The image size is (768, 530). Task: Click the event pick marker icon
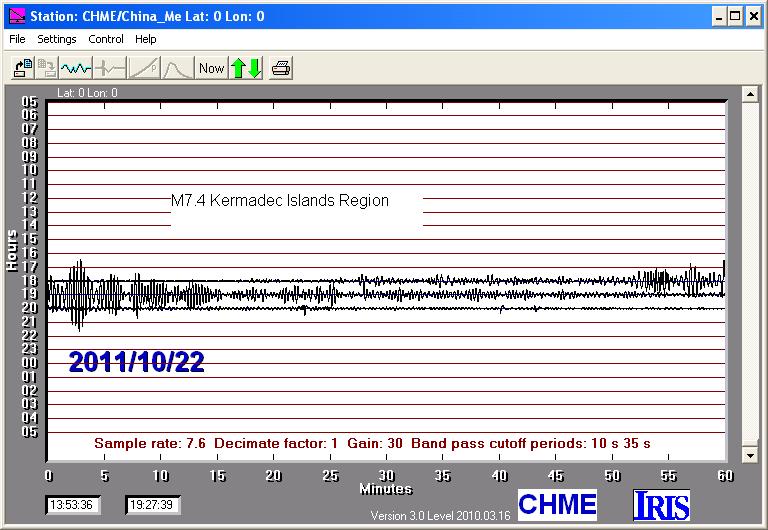click(110, 68)
